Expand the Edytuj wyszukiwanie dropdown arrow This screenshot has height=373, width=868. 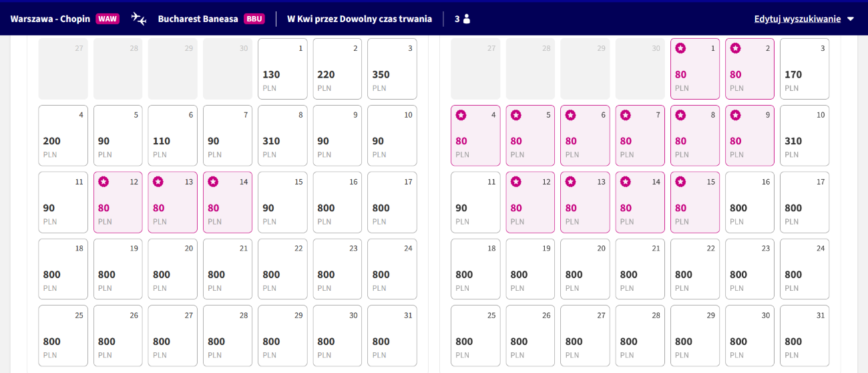pos(850,19)
